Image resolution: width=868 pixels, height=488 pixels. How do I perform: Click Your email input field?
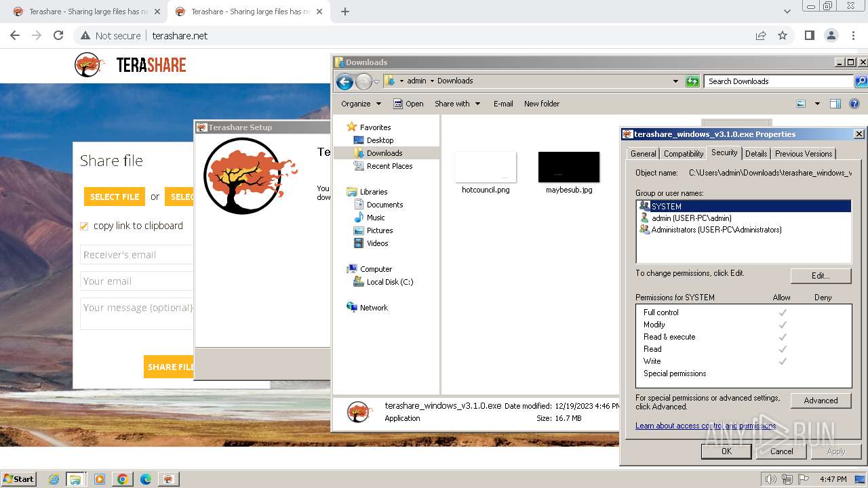click(137, 281)
